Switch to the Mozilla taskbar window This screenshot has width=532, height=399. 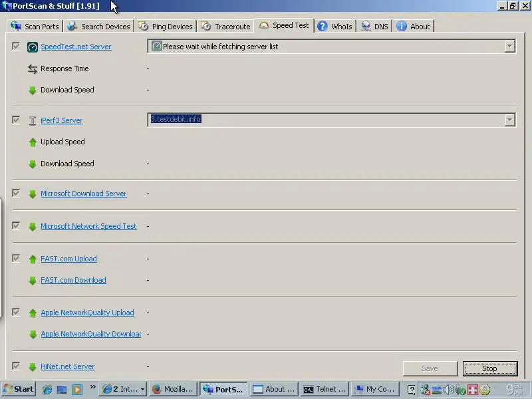click(173, 389)
